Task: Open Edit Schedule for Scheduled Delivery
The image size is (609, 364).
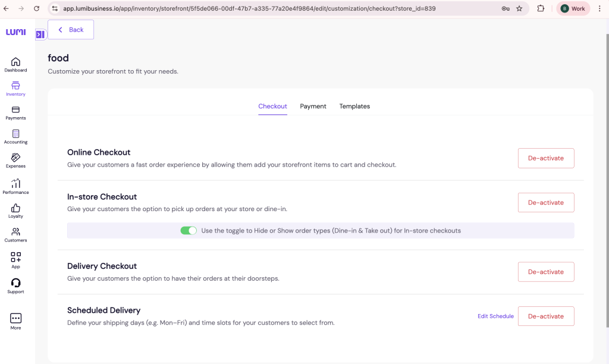Action: pos(495,316)
